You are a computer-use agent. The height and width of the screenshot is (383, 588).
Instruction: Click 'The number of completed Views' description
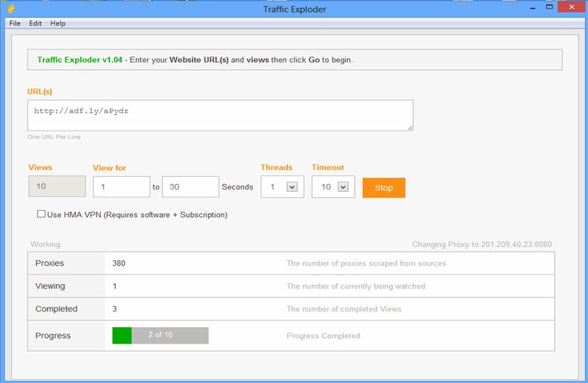pos(344,309)
